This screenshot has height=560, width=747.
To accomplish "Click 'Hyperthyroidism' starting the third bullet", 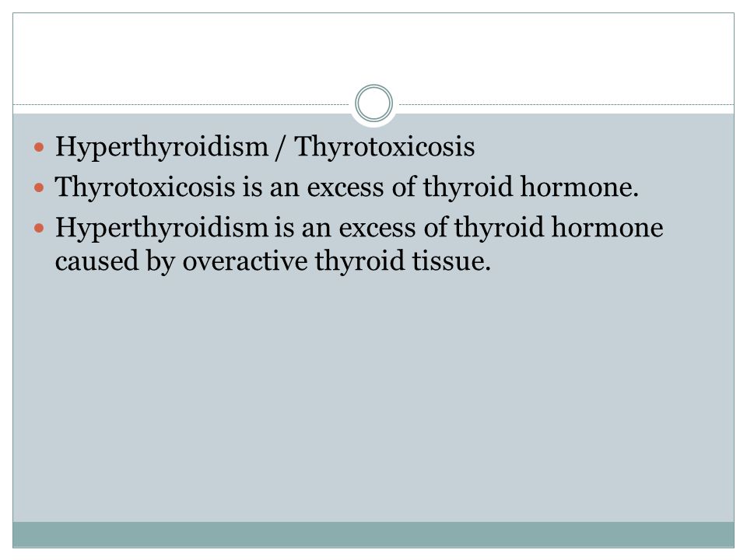I will tap(162, 228).
